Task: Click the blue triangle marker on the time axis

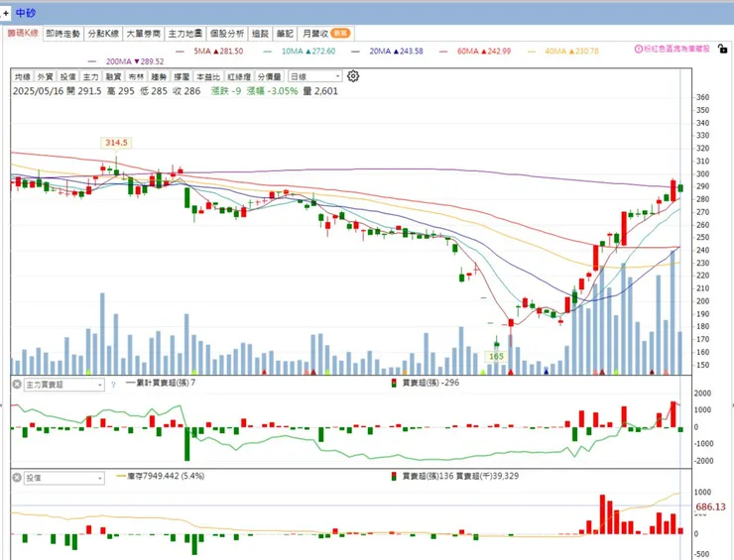Action: tap(546, 372)
